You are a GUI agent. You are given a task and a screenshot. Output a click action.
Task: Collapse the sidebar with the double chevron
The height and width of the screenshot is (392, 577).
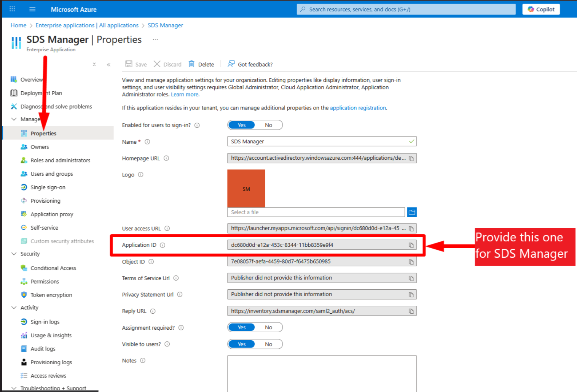108,64
